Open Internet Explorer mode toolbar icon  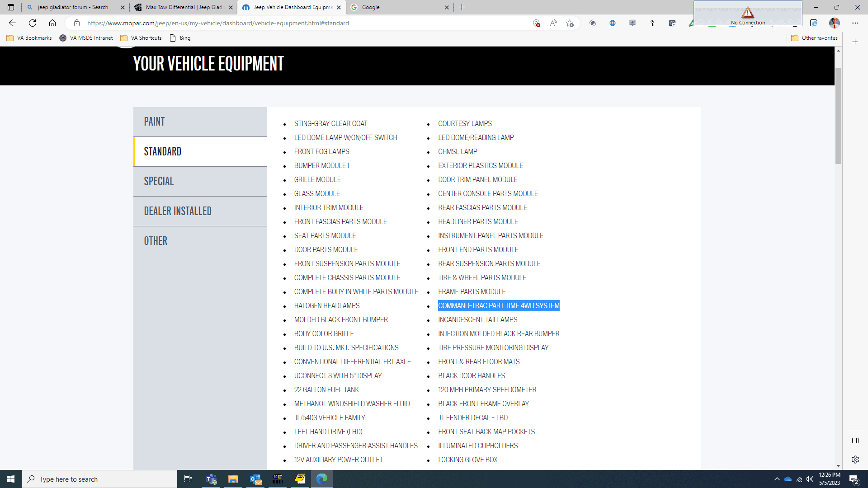pyautogui.click(x=814, y=23)
